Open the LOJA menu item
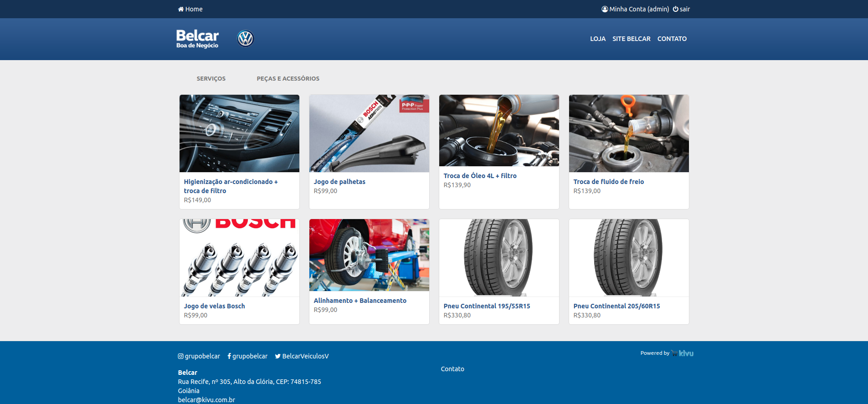This screenshot has height=404, width=868. (598, 39)
